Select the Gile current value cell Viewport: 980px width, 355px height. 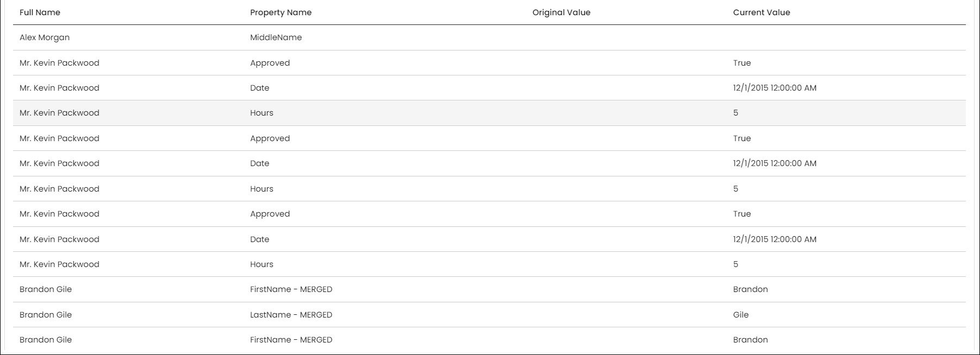(x=740, y=315)
